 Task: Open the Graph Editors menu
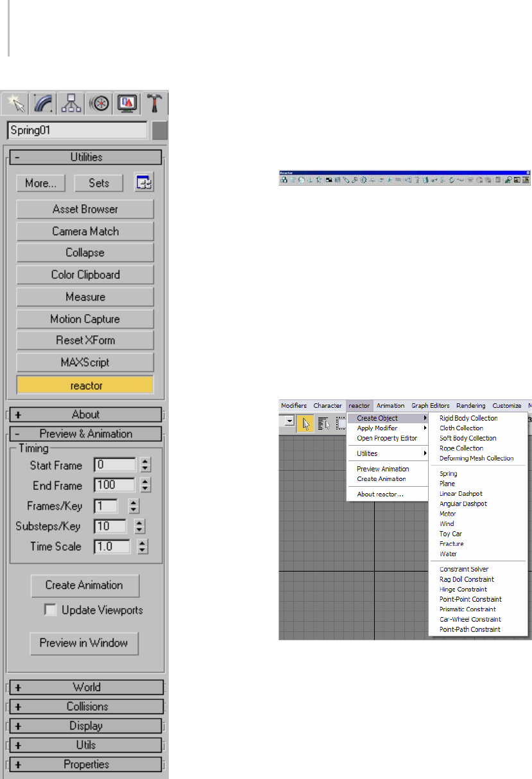tap(431, 406)
